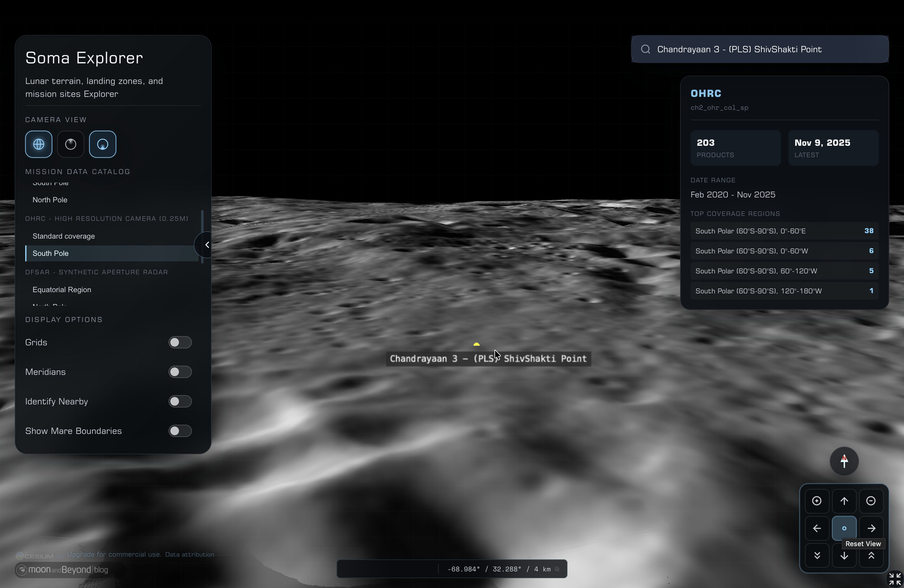Open the Data attribution link
904x588 pixels.
coord(189,554)
